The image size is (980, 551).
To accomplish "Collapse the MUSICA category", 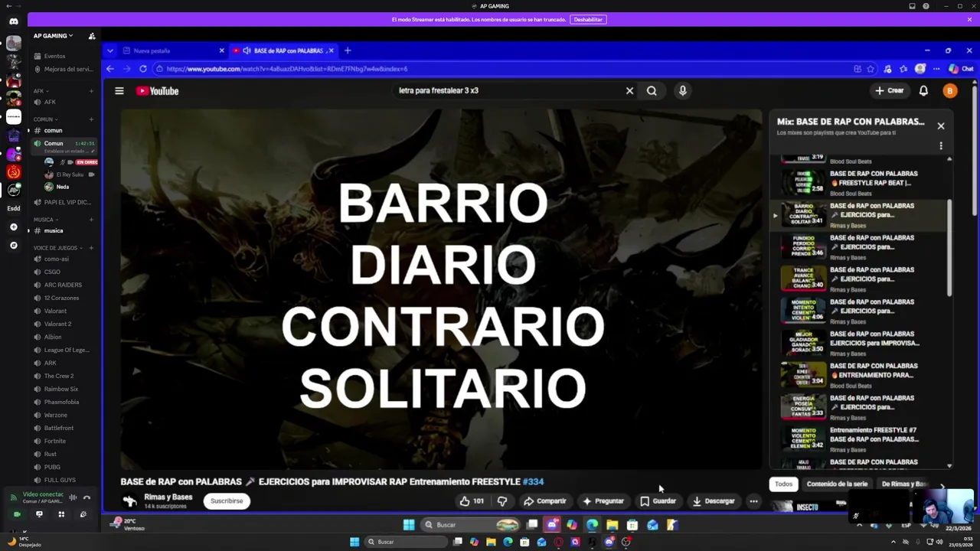I will [45, 220].
